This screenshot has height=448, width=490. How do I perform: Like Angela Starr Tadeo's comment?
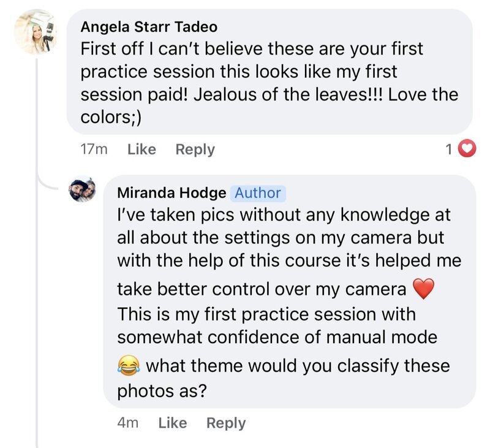point(141,150)
